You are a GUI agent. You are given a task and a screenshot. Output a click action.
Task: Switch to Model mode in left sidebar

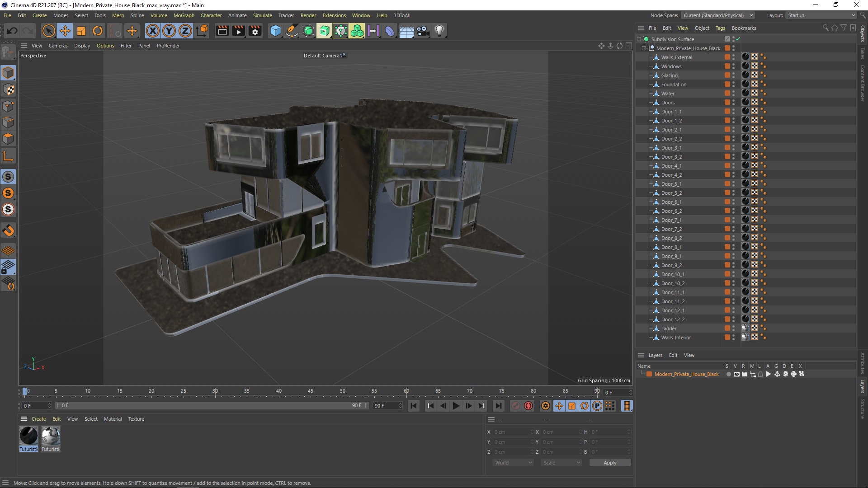[8, 73]
